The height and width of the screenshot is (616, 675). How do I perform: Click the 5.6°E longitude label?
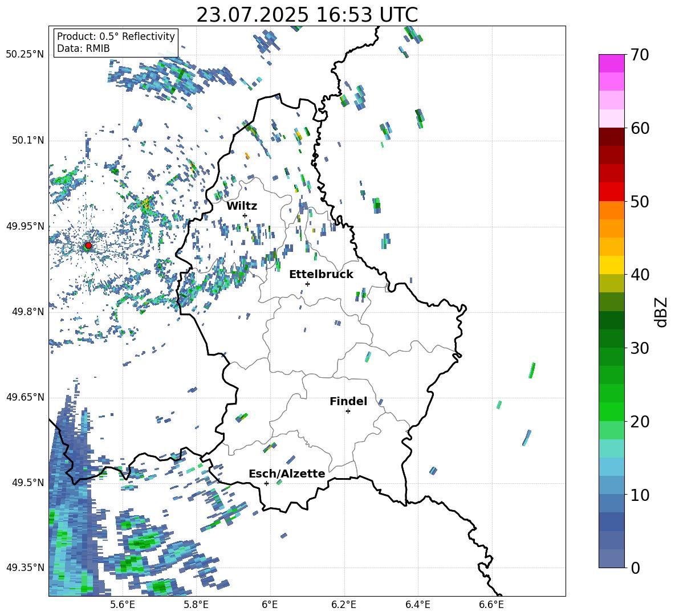point(123,605)
